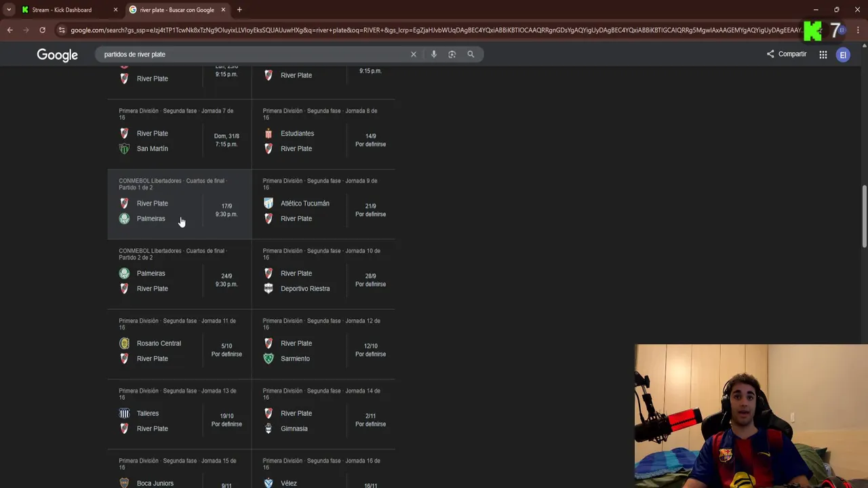Click 'Dom, 31/8 7:15 p.m.' date text

point(226,140)
